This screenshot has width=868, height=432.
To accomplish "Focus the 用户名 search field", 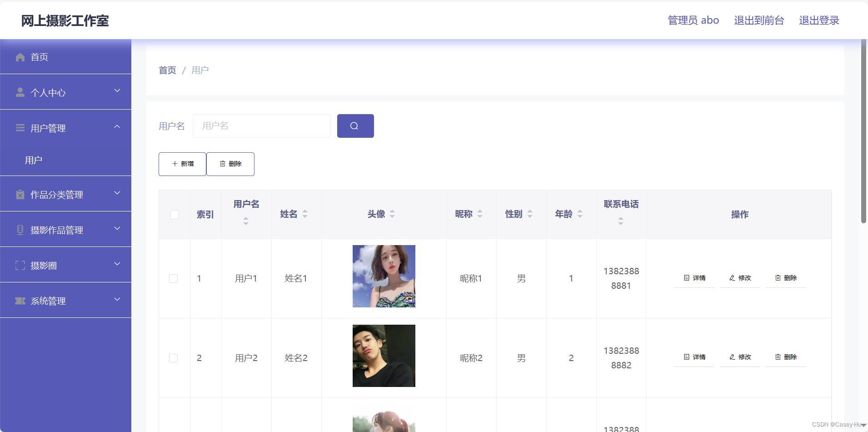I will (x=262, y=126).
